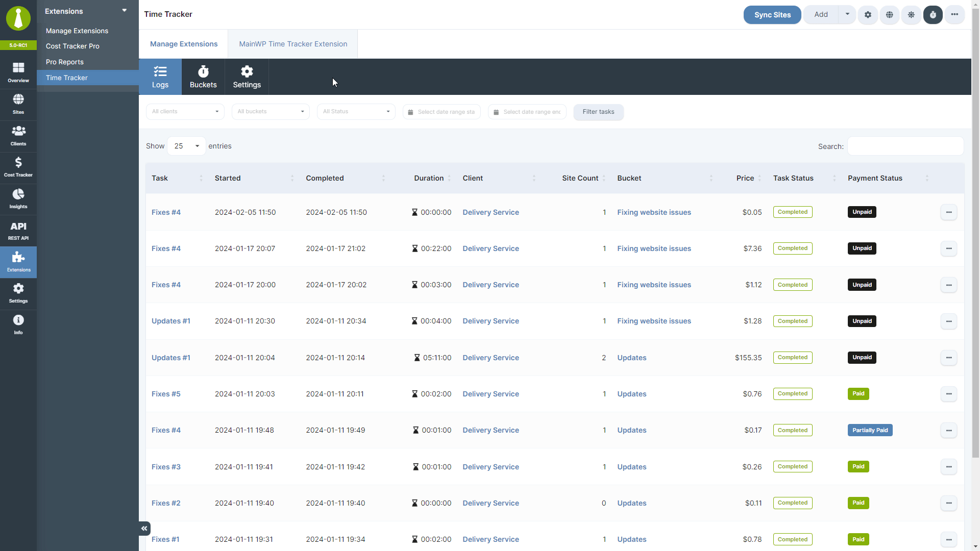Click the Filter tasks button
The image size is (980, 551).
click(598, 112)
